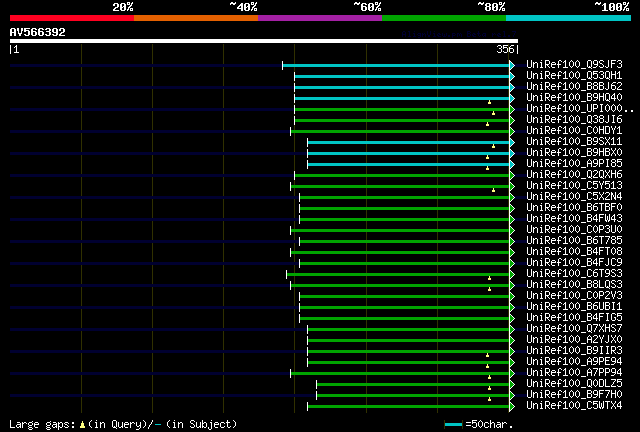Click the arrowhead at end of Q2QXH6 bar
Image resolution: width=640 pixels, height=432 pixels.
click(x=512, y=176)
